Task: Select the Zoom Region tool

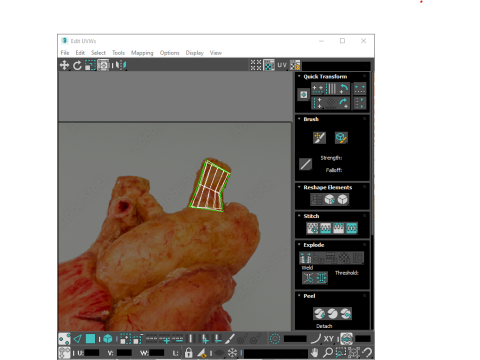Action: pos(340,352)
